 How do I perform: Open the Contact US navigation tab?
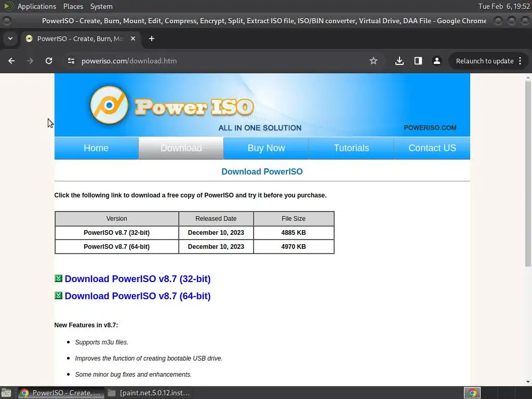coord(432,148)
